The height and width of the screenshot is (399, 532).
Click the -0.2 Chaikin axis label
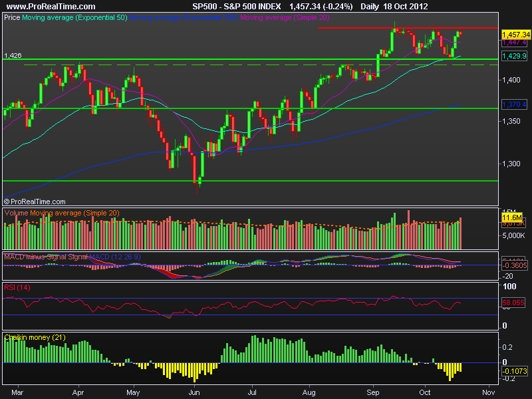pyautogui.click(x=508, y=378)
